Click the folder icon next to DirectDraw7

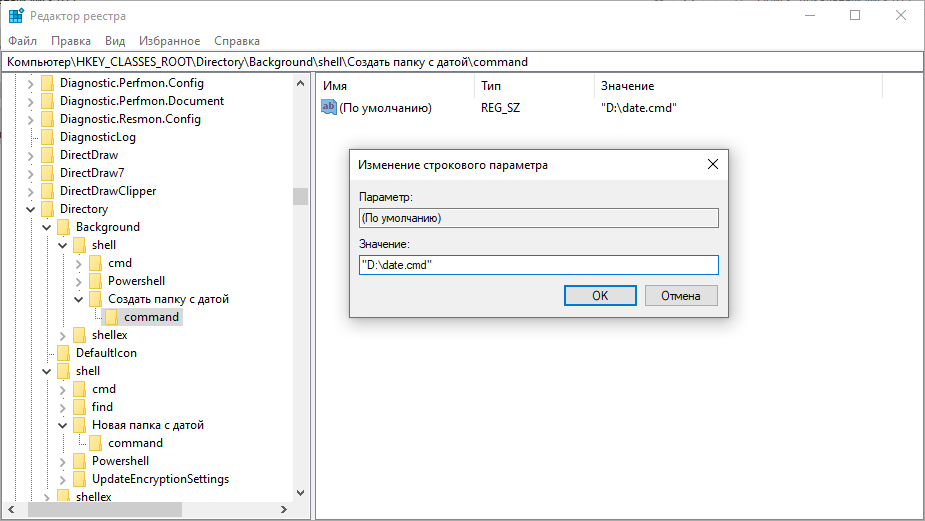[x=48, y=173]
